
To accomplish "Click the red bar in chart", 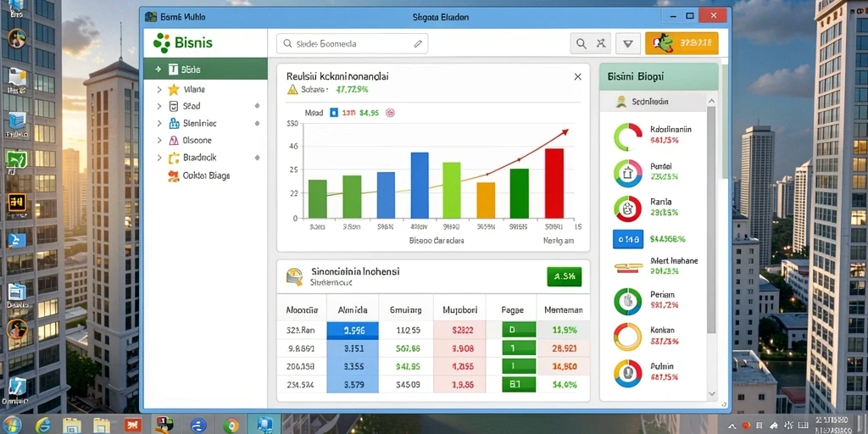I will click(x=554, y=183).
